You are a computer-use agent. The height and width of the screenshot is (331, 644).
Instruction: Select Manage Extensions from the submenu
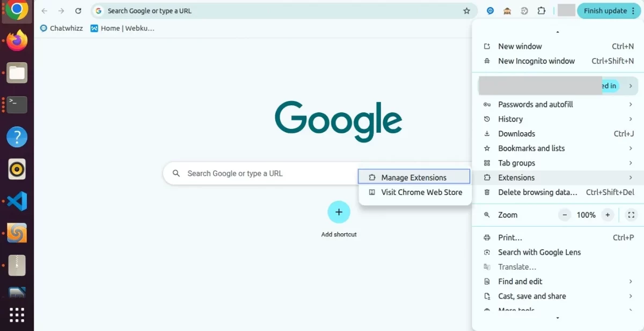point(413,177)
